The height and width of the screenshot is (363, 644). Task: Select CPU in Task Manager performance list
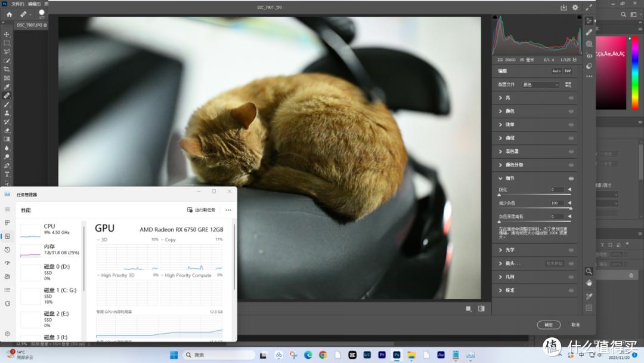(51, 230)
